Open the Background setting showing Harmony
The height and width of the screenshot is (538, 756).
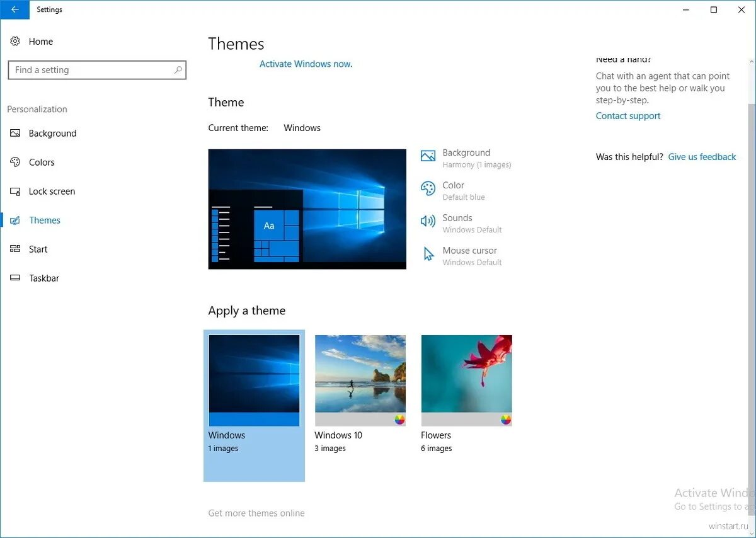(466, 157)
